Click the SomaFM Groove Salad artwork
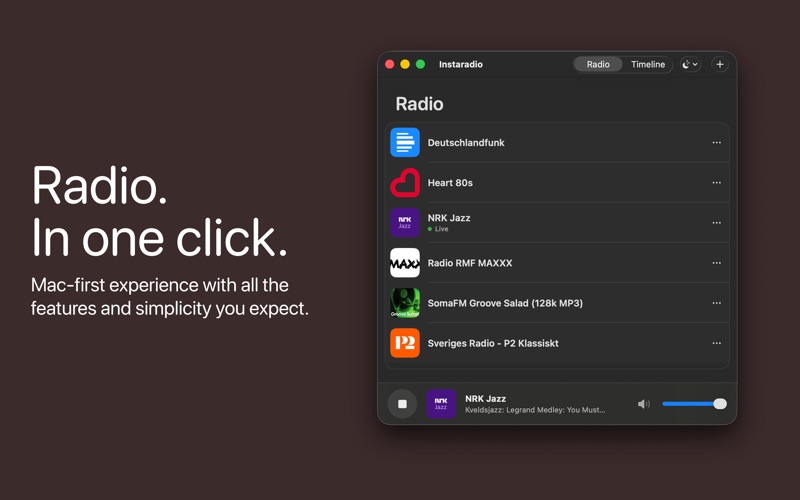 click(x=405, y=303)
